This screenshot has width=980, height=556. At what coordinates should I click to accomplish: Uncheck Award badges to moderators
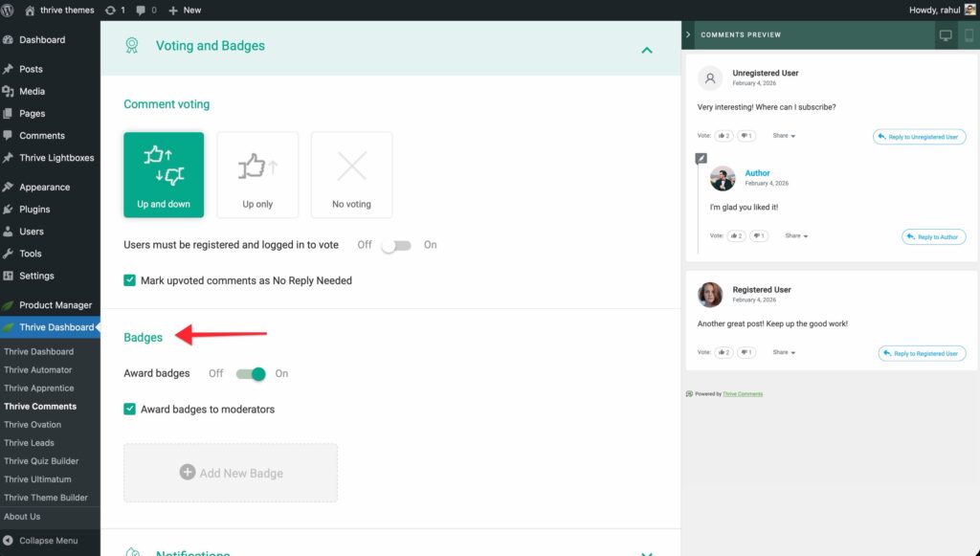pyautogui.click(x=130, y=409)
